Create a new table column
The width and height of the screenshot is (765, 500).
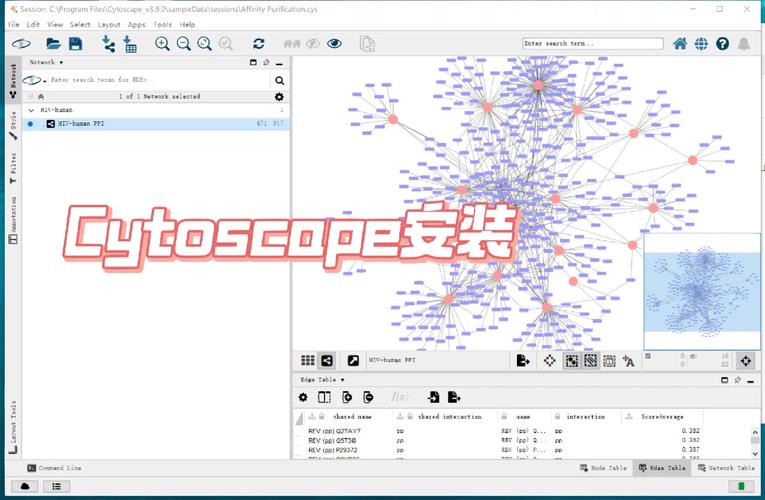pyautogui.click(x=347, y=398)
